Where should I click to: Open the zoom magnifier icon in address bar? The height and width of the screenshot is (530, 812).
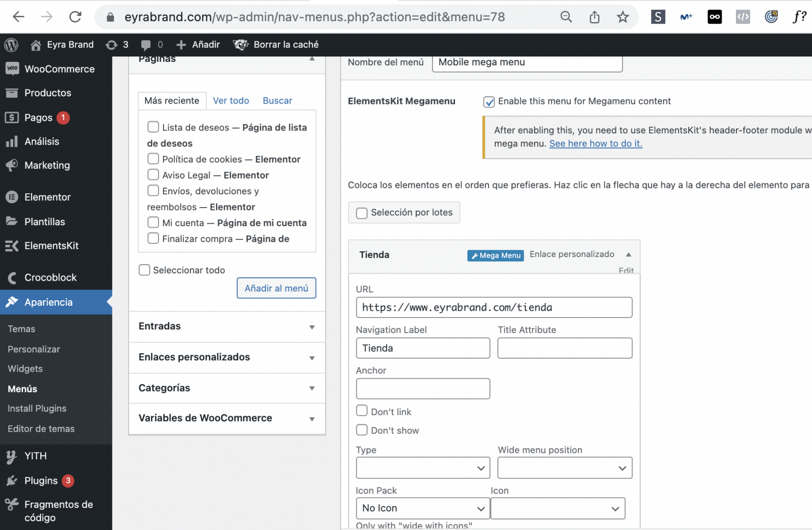[x=566, y=17]
